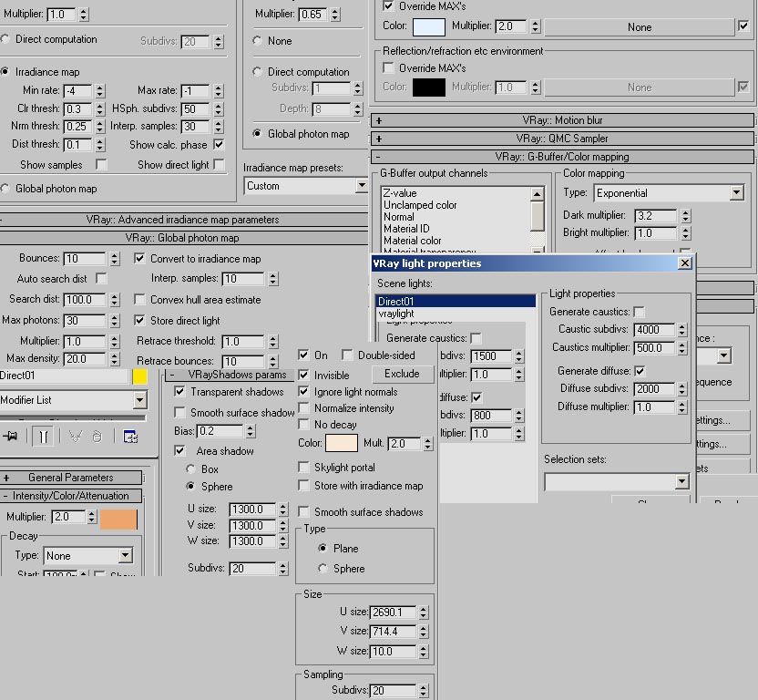This screenshot has height=700, width=758.
Task: Check Override MAX's under Reflection/refraction environment
Action: pyautogui.click(x=388, y=67)
